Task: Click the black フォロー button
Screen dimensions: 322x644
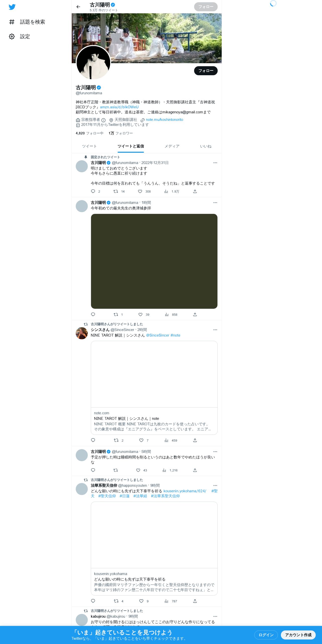Action: (x=206, y=71)
